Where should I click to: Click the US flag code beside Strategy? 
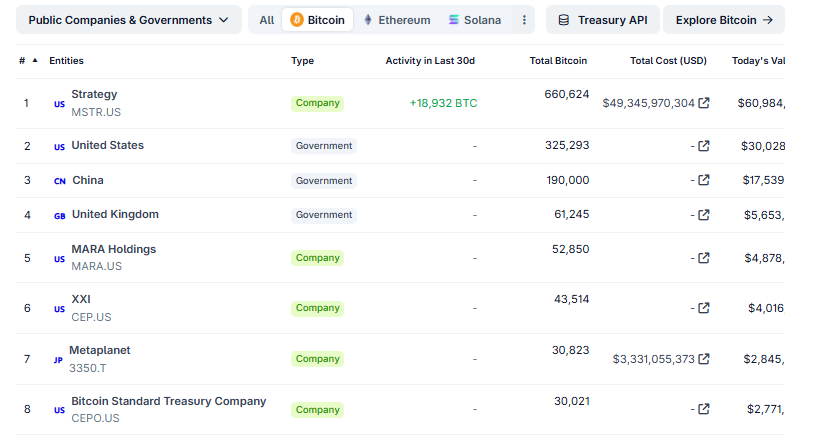click(x=59, y=104)
